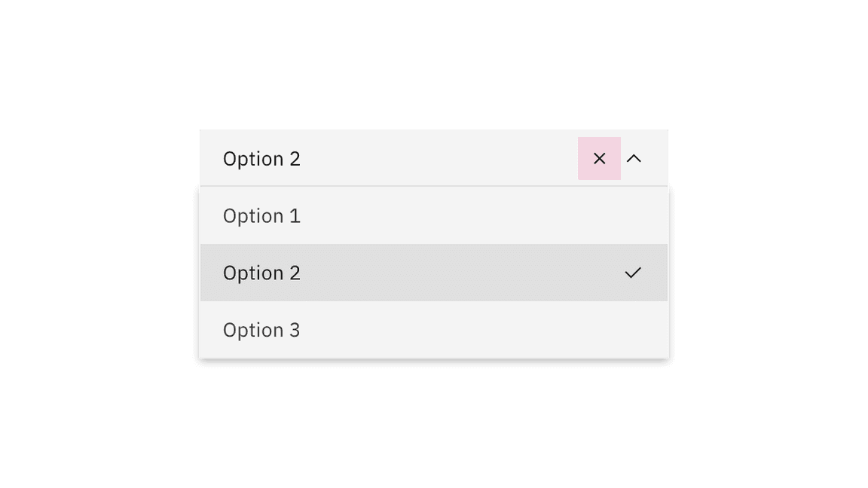Click the pink-highlighted clear button
Image resolution: width=868 pixels, height=488 pixels.
tap(599, 158)
